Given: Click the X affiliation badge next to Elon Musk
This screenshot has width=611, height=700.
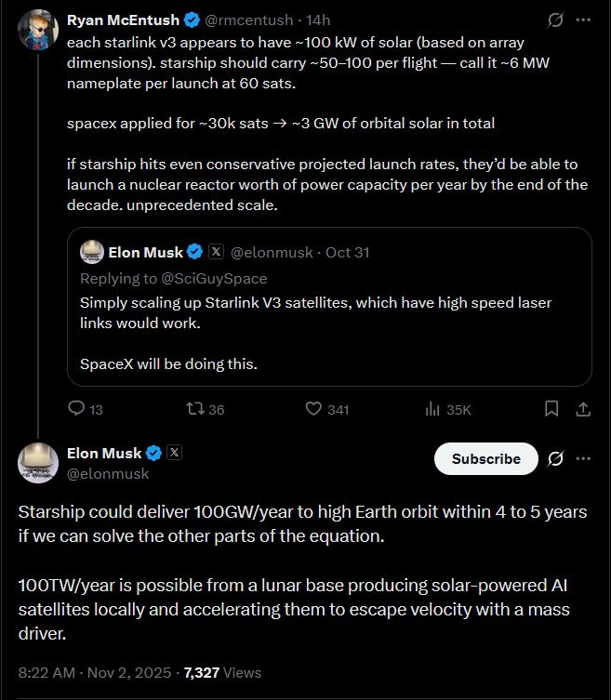Looking at the screenshot, I should point(174,453).
